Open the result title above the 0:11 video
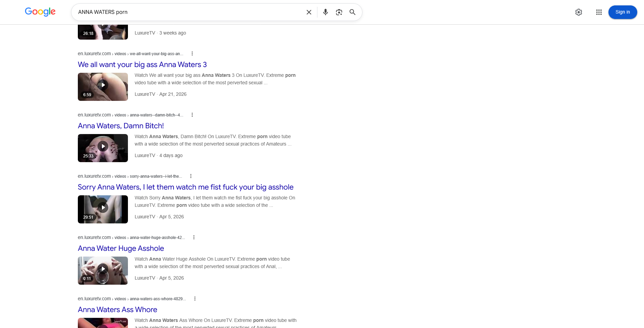This screenshot has height=328, width=644. (121, 248)
